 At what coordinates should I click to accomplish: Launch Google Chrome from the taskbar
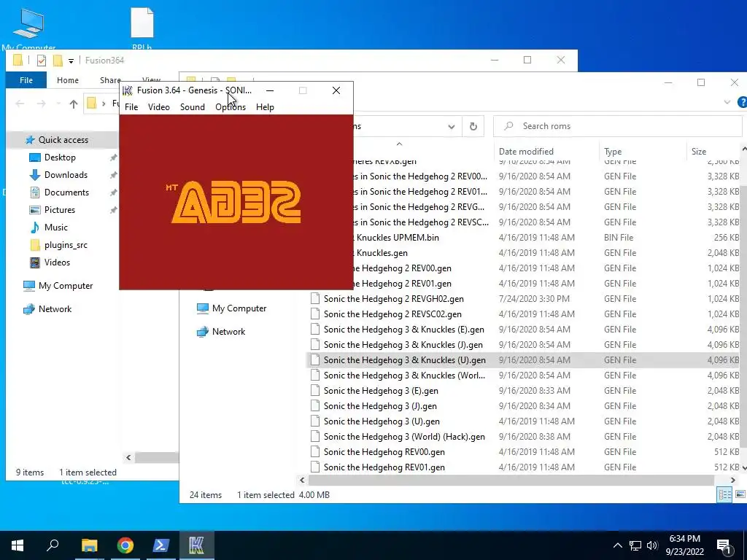click(x=125, y=545)
